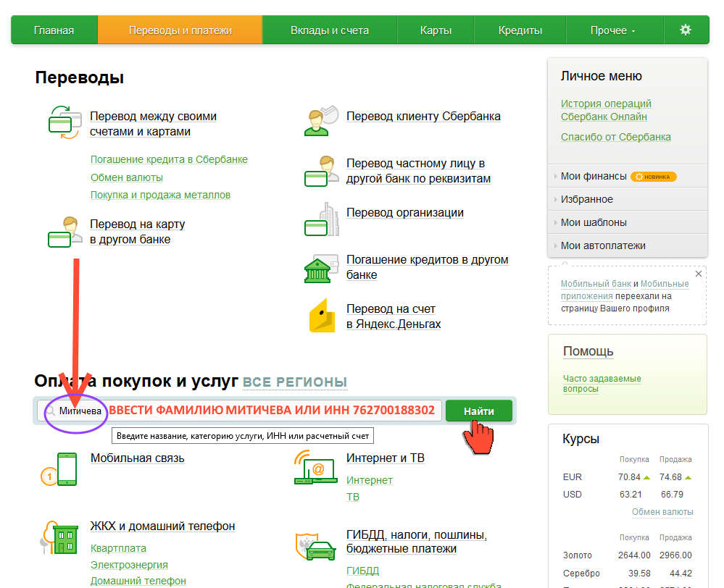Image resolution: width=724 pixels, height=588 pixels.
Task: Click the ГИБДД police car icon
Action: pyautogui.click(x=315, y=546)
